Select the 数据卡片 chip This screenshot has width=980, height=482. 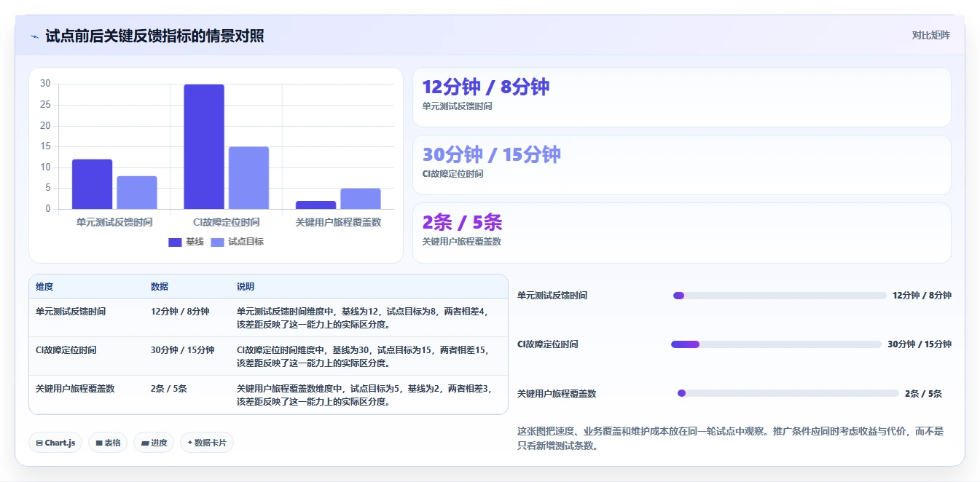point(207,443)
